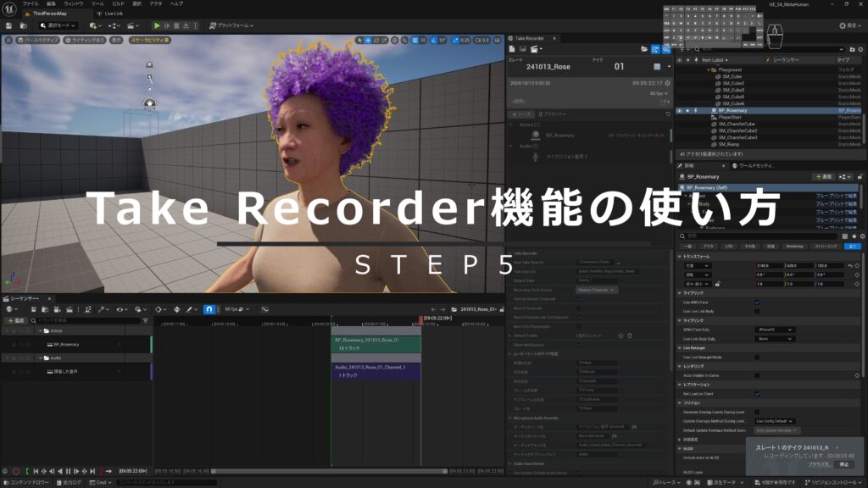This screenshot has height=488, width=868.
Task: Toggle Actor Hidden In Game checkbox
Action: [757, 375]
